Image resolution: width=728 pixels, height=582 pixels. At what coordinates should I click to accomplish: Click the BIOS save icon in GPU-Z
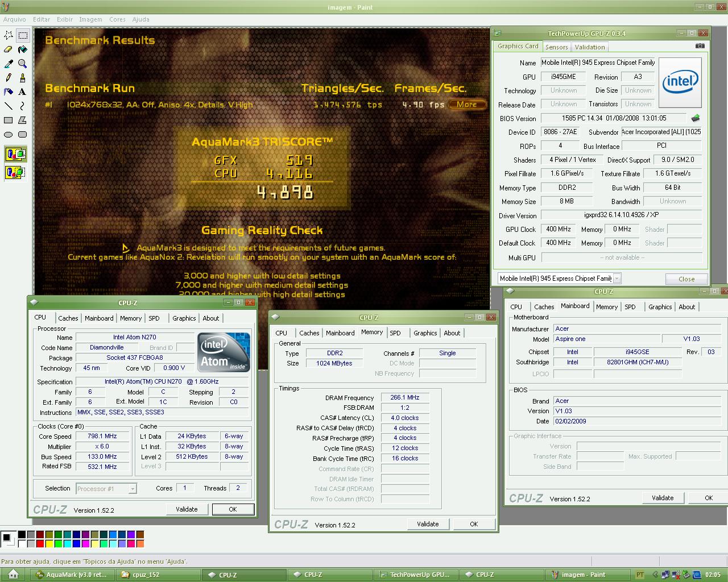click(695, 118)
